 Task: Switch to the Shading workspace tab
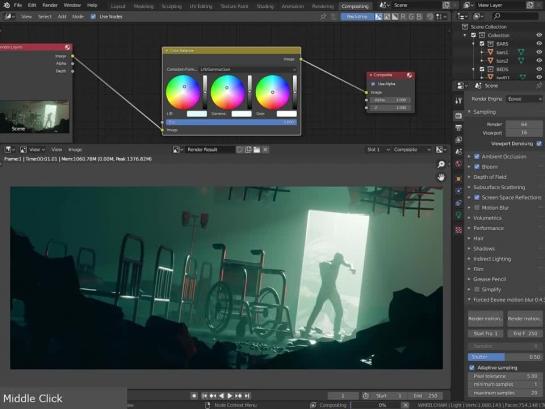tap(265, 6)
